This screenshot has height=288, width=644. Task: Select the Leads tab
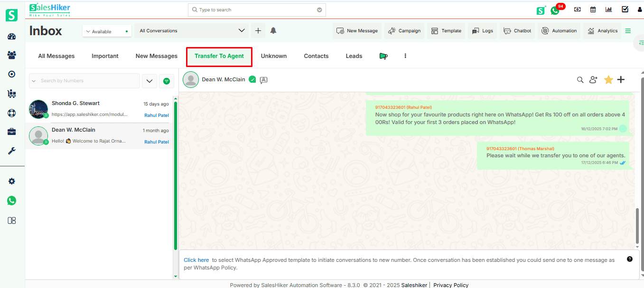354,56
